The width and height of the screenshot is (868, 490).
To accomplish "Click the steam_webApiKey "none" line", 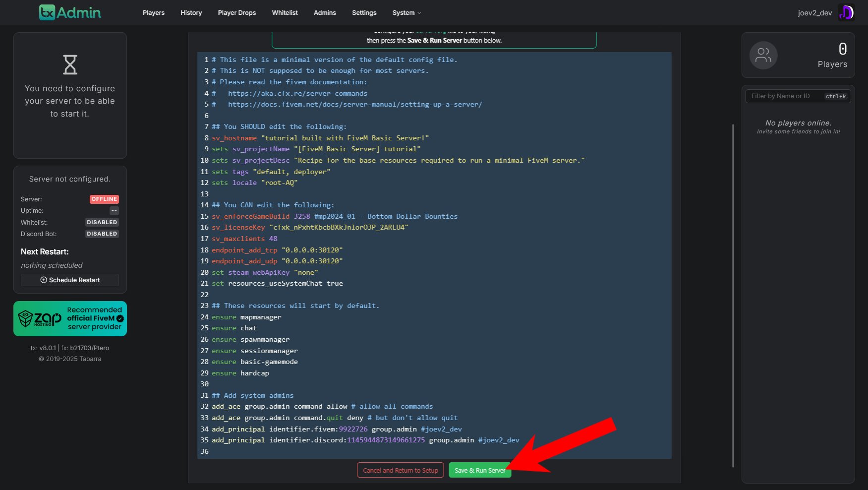I will click(x=265, y=272).
